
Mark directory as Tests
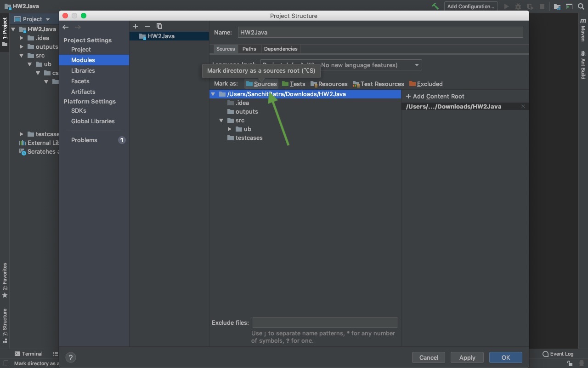pos(294,84)
